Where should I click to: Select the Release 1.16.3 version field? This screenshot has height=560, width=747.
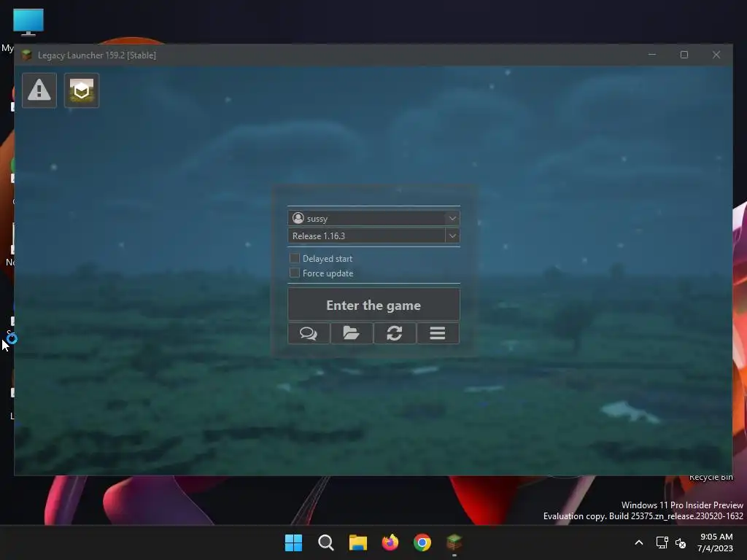point(367,236)
